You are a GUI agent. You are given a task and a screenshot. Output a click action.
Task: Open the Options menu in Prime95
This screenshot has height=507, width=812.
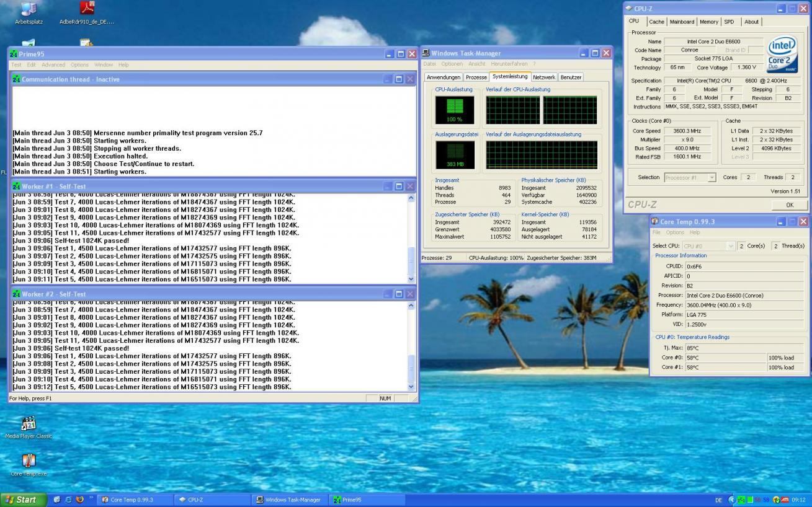[79, 65]
